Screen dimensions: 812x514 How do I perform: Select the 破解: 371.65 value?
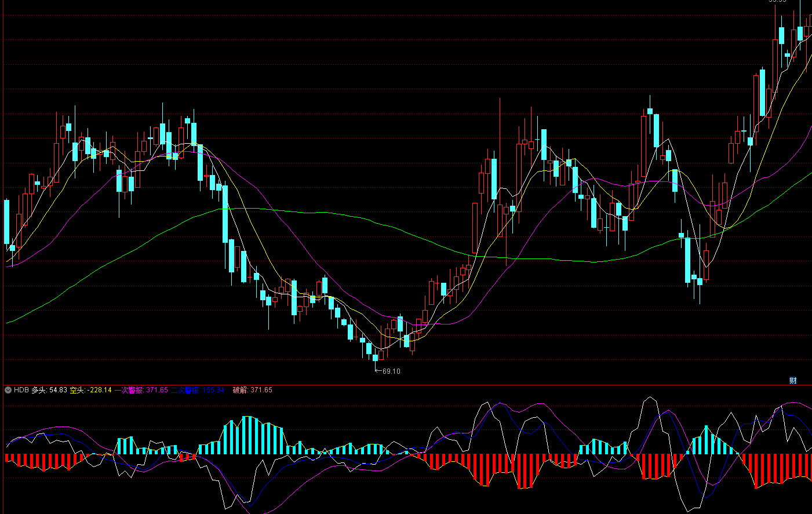point(253,390)
